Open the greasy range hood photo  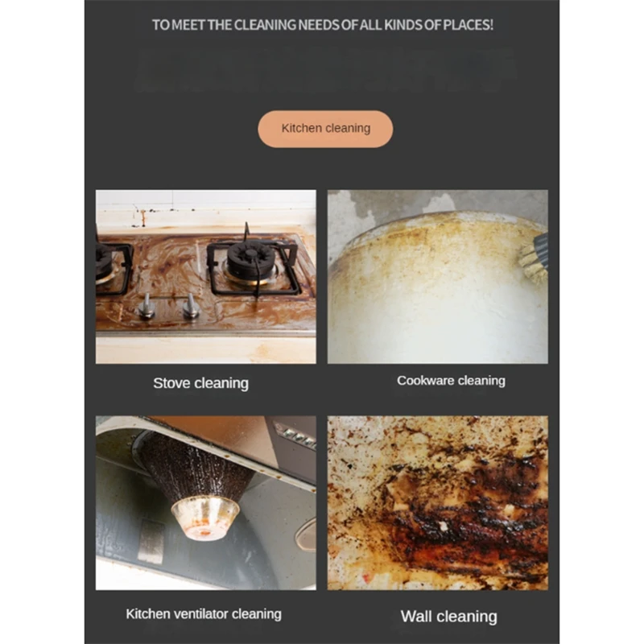[206, 502]
